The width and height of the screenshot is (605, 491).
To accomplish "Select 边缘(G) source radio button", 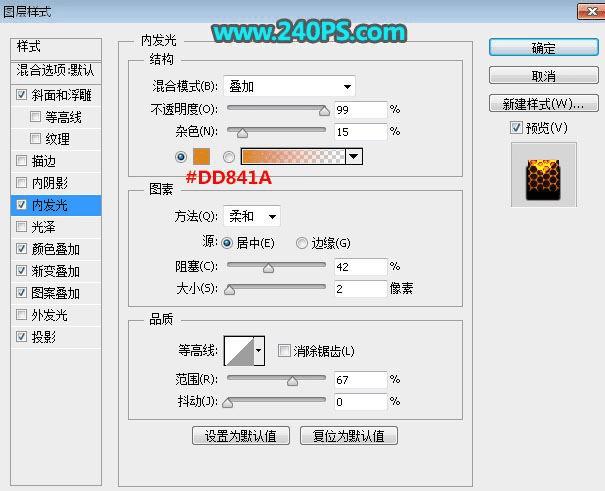I will click(x=302, y=243).
